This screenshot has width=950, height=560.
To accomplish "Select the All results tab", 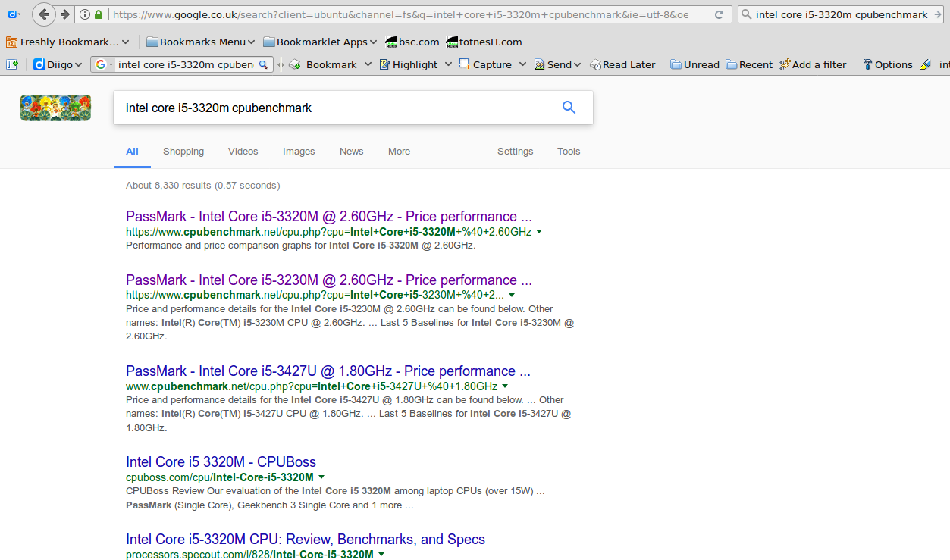I will click(132, 152).
